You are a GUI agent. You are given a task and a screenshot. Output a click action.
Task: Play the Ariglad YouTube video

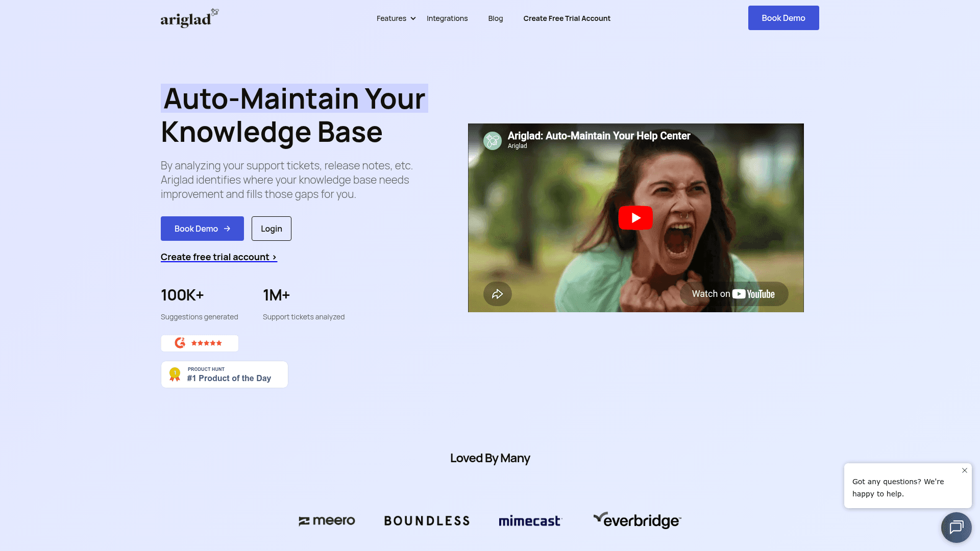tap(635, 218)
